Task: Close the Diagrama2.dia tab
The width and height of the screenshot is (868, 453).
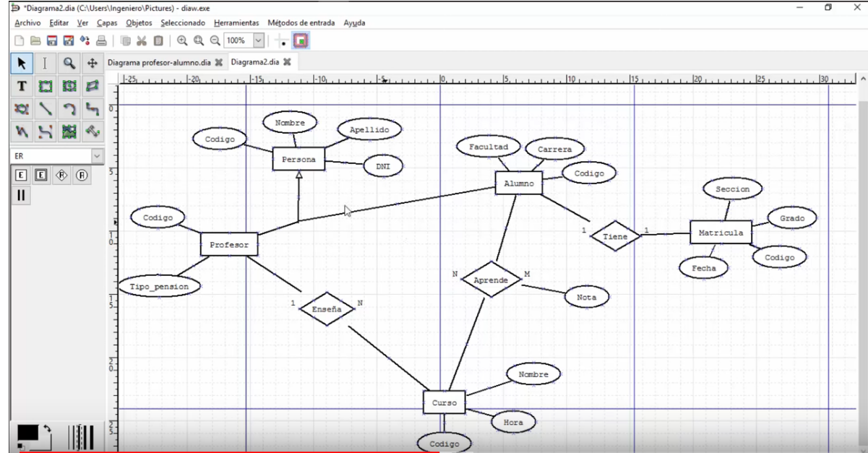Action: pos(287,62)
